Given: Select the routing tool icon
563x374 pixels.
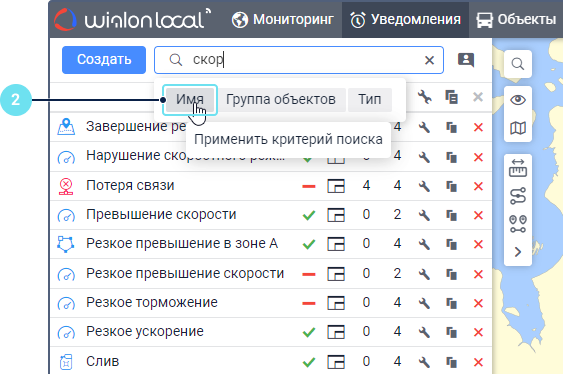Looking at the screenshot, I should coord(518,196).
